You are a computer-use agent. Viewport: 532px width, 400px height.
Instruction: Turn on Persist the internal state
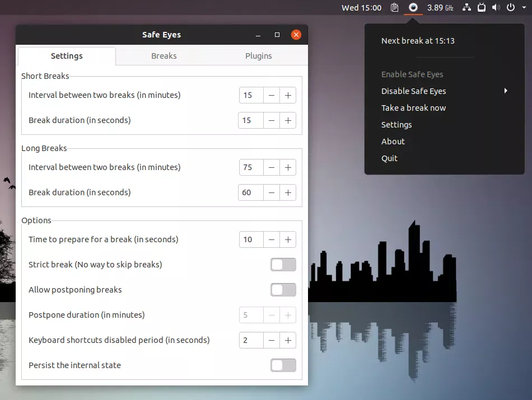[x=283, y=365]
